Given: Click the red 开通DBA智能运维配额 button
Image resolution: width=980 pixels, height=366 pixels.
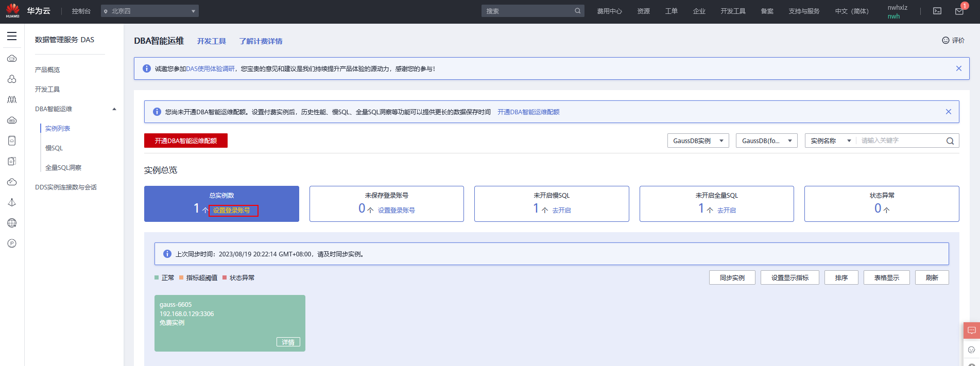Looking at the screenshot, I should [186, 141].
